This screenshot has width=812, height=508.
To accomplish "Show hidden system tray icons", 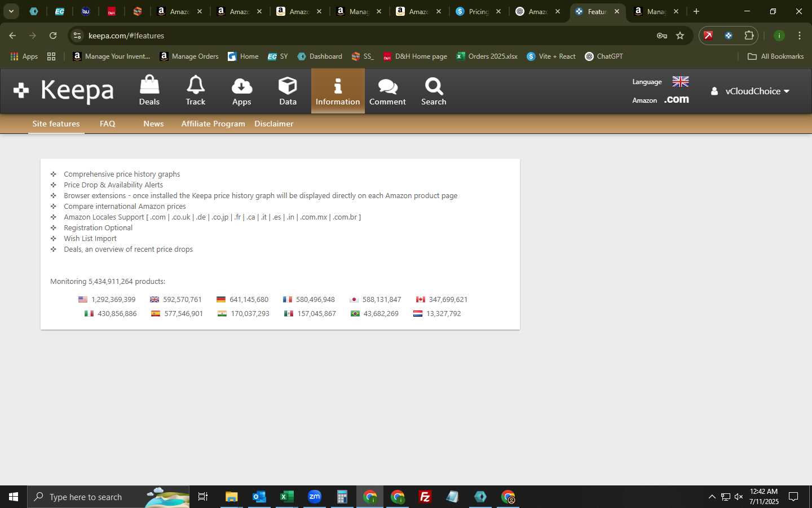I will click(712, 497).
